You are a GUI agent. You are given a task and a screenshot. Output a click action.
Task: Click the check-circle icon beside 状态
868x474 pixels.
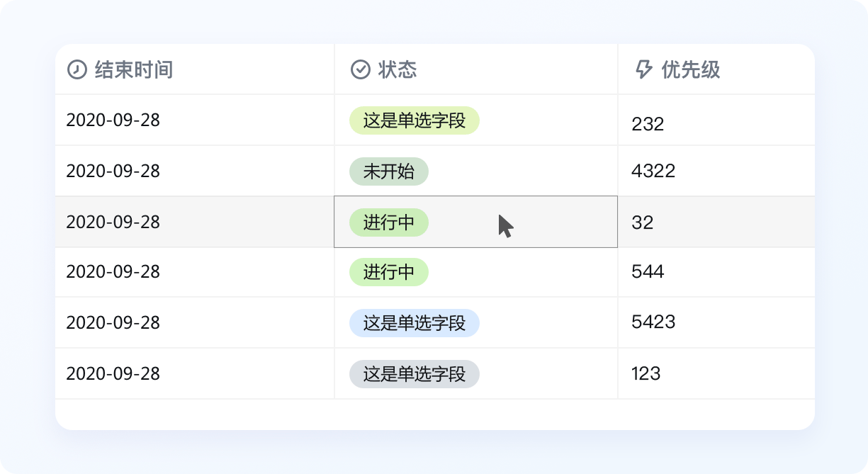pos(361,69)
